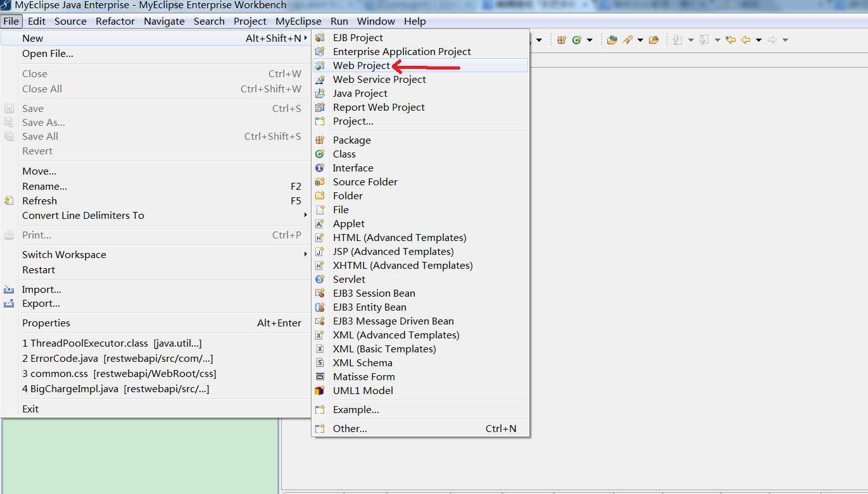Click the XML Schema icon
868x494 pixels.
pos(320,362)
